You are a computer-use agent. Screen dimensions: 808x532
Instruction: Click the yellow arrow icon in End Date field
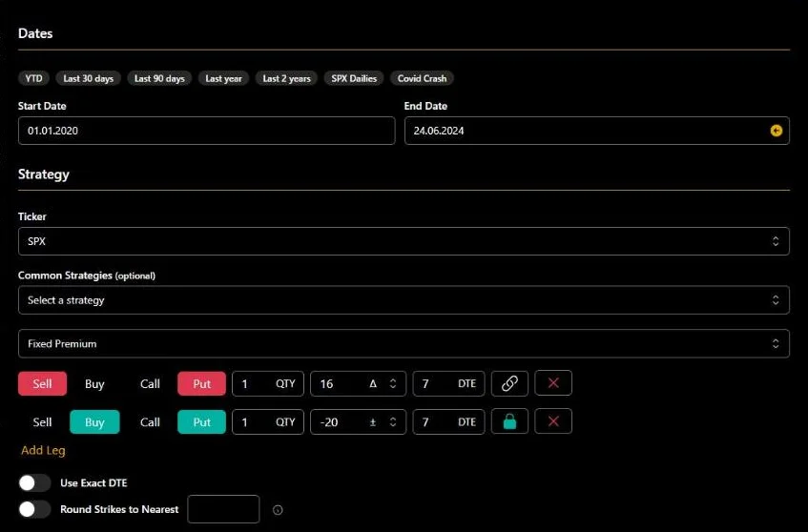point(777,131)
